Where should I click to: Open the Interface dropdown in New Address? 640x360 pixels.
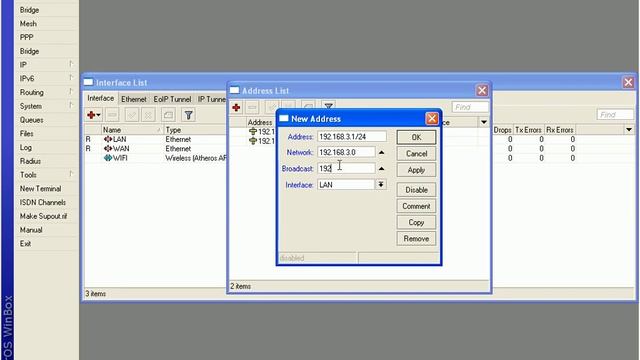381,184
